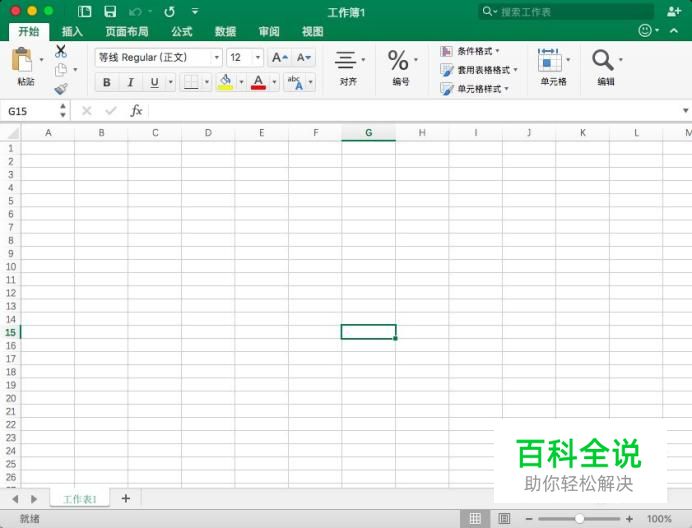The height and width of the screenshot is (528, 692).
Task: Open paste options dropdown arrow
Action: (41, 60)
